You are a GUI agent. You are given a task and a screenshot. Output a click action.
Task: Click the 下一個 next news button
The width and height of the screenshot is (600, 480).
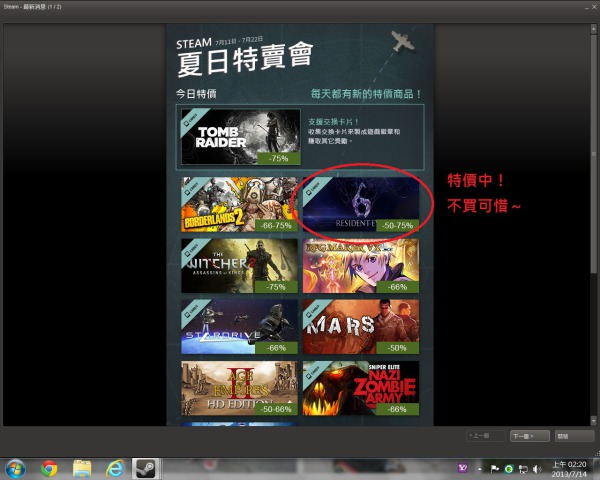tap(530, 436)
